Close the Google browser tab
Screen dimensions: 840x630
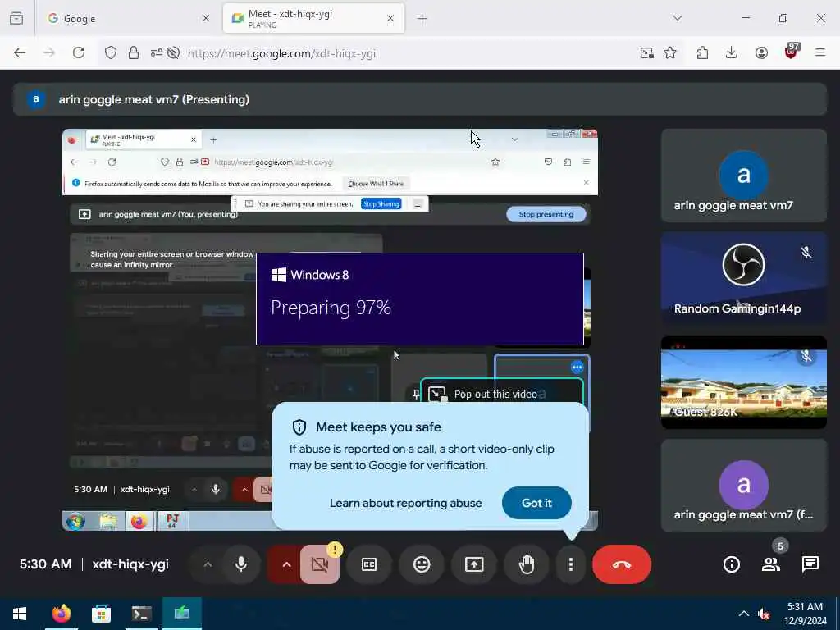(x=206, y=18)
